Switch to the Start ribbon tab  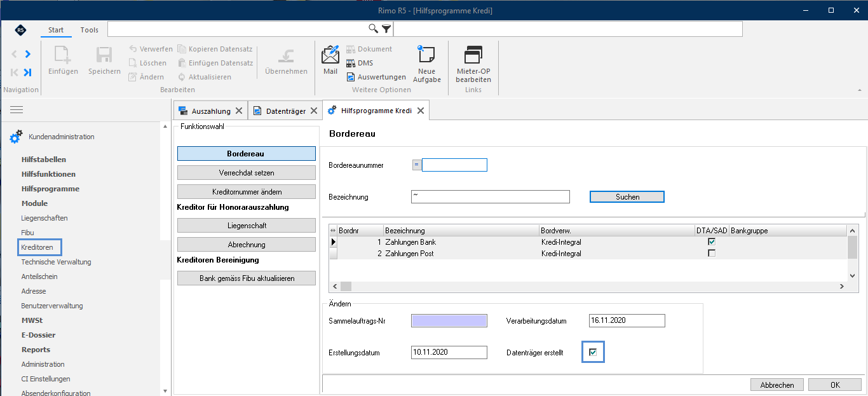(56, 30)
